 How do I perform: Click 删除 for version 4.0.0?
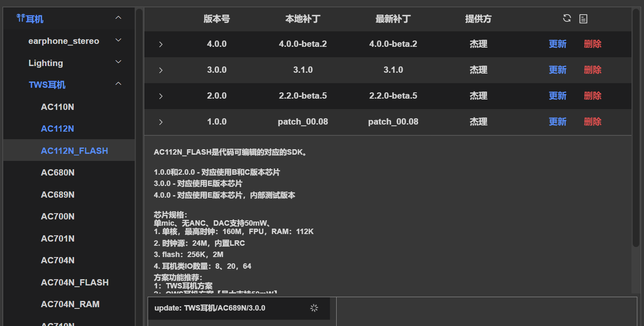593,44
